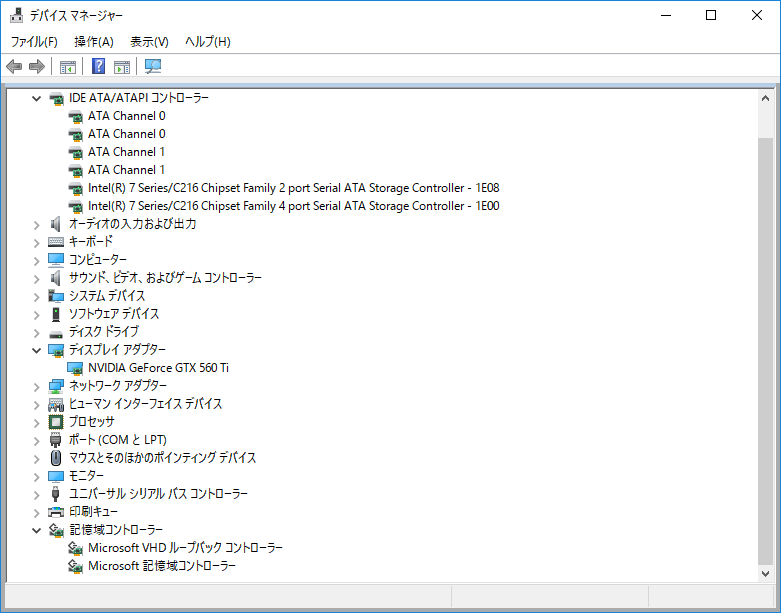
Task: Click the show/hide console tree icon
Action: click(68, 67)
